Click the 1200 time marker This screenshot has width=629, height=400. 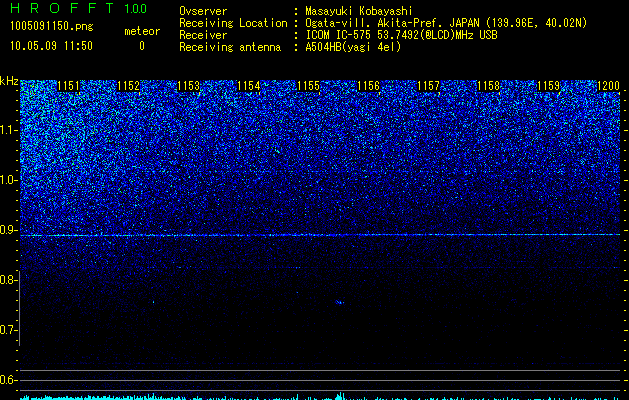(609, 86)
